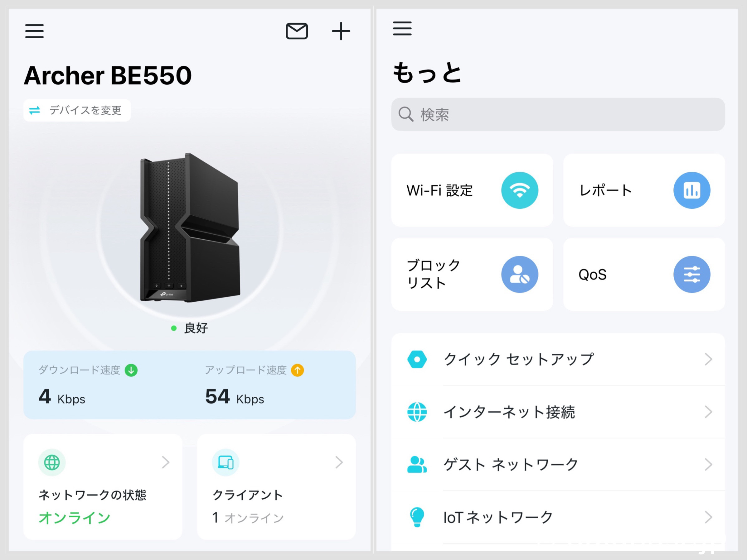Tap the blue bar-chart report icon
The image size is (747, 560).
tap(691, 190)
